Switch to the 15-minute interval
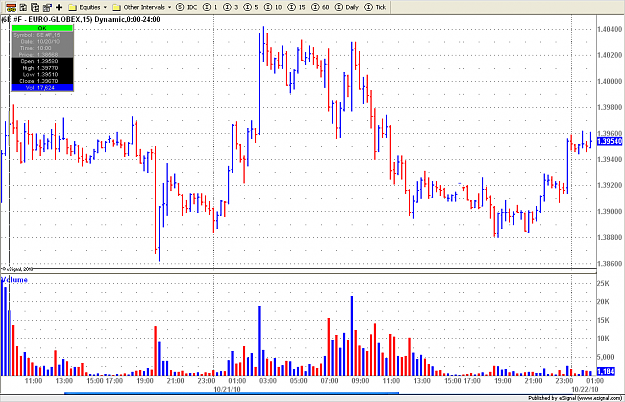625x402 pixels. 297,7
